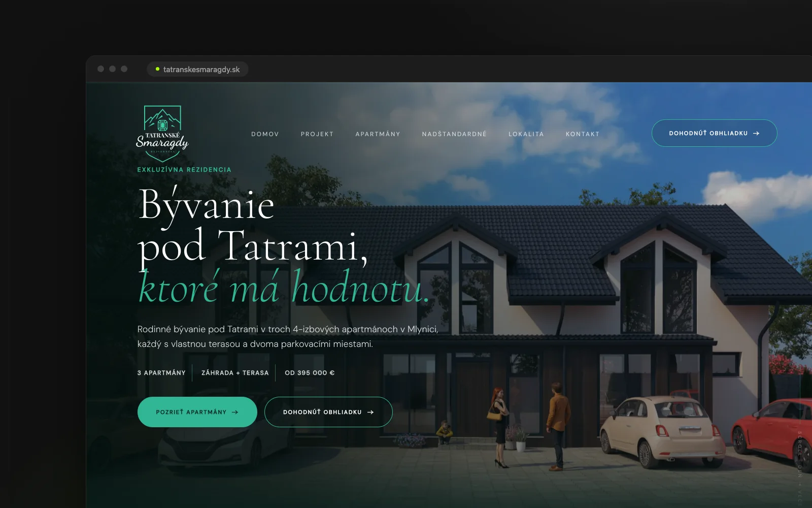This screenshot has height=508, width=812.
Task: Click the paragraph starting 'Rodinné bývanie pod Tatrami'
Action: click(288, 336)
